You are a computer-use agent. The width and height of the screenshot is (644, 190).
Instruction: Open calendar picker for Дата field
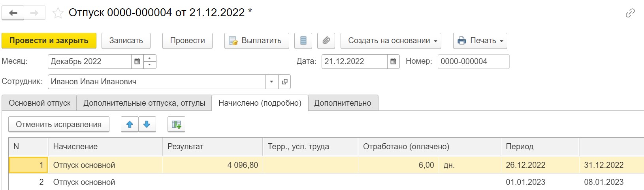[x=393, y=61]
